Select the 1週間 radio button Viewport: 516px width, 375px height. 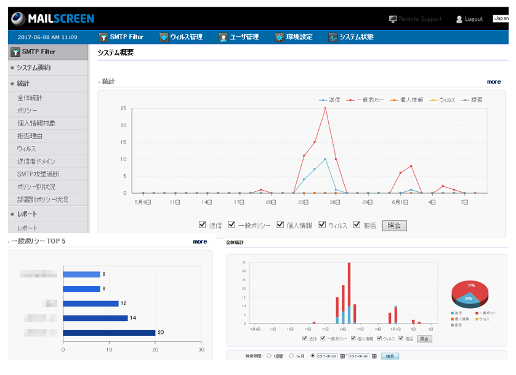(x=269, y=356)
